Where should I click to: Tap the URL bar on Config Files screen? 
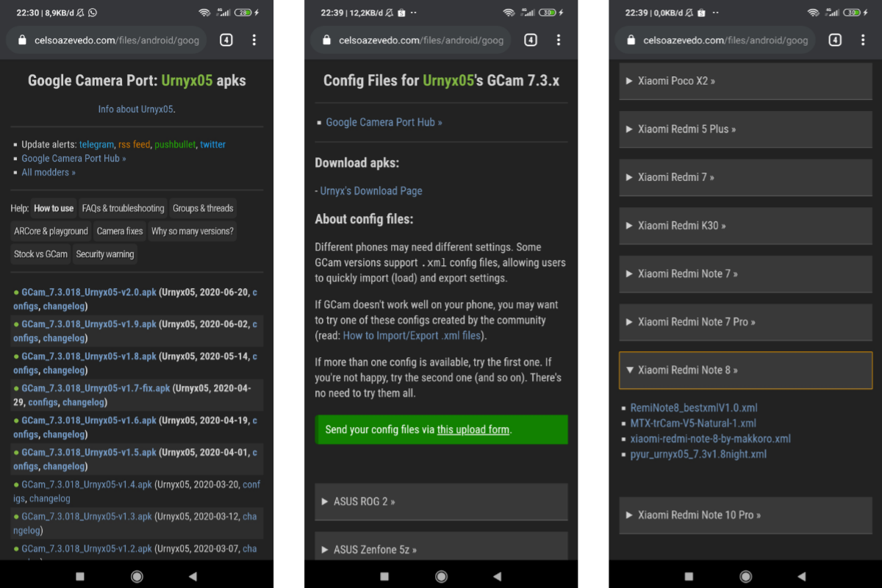(412, 40)
